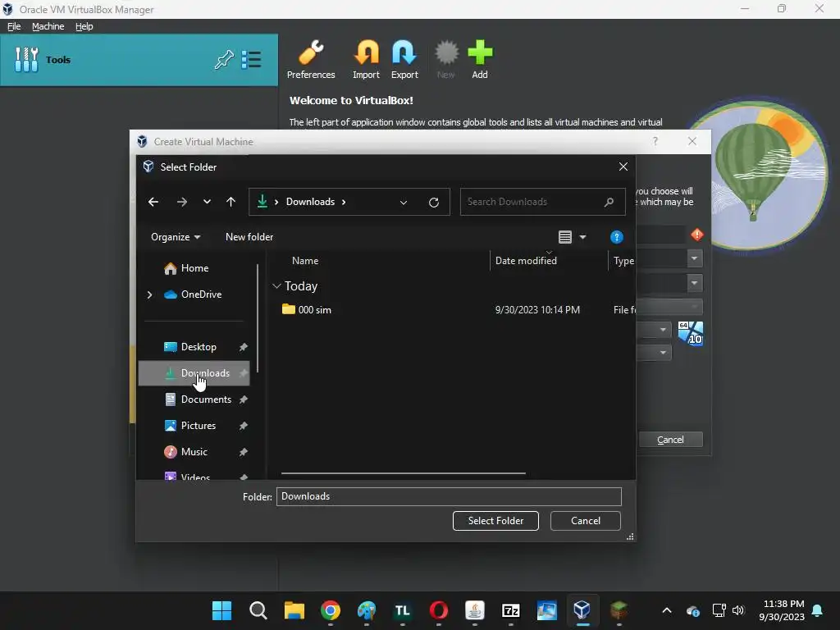The height and width of the screenshot is (630, 840).
Task: Click the orange warning icon in Create VM
Action: [x=697, y=235]
